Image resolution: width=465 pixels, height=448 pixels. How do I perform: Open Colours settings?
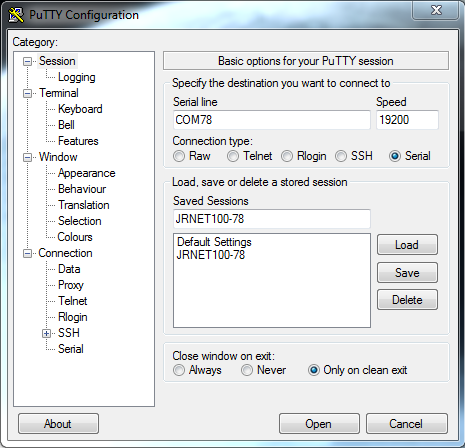coord(75,237)
